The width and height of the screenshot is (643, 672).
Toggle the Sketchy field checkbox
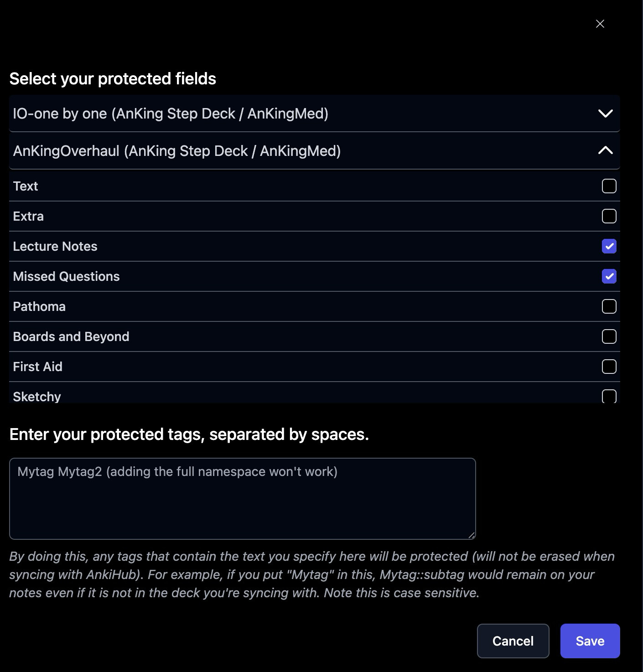click(x=609, y=396)
